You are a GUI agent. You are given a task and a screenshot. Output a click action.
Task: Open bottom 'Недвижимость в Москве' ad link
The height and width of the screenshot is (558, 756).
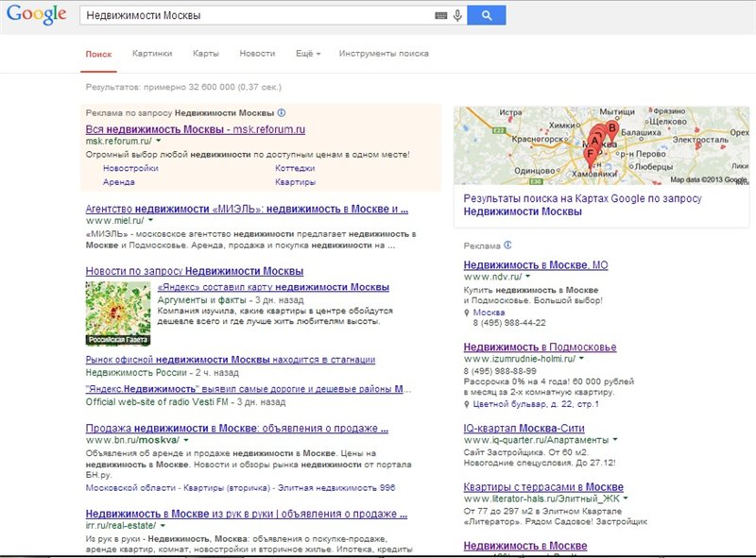[x=525, y=546]
